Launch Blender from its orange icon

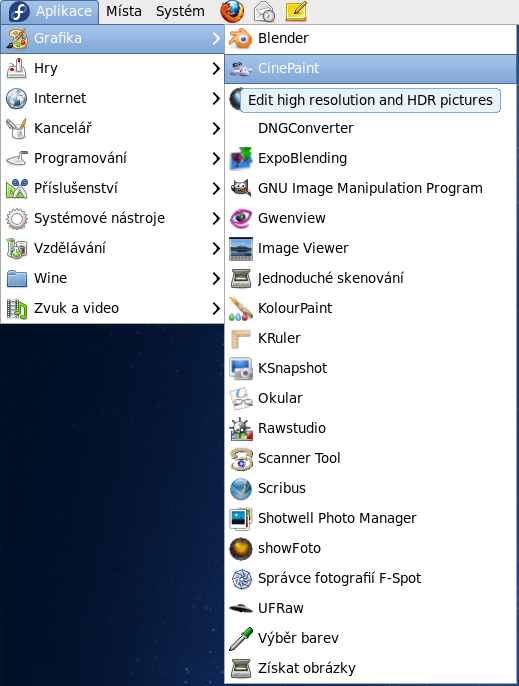click(x=240, y=38)
